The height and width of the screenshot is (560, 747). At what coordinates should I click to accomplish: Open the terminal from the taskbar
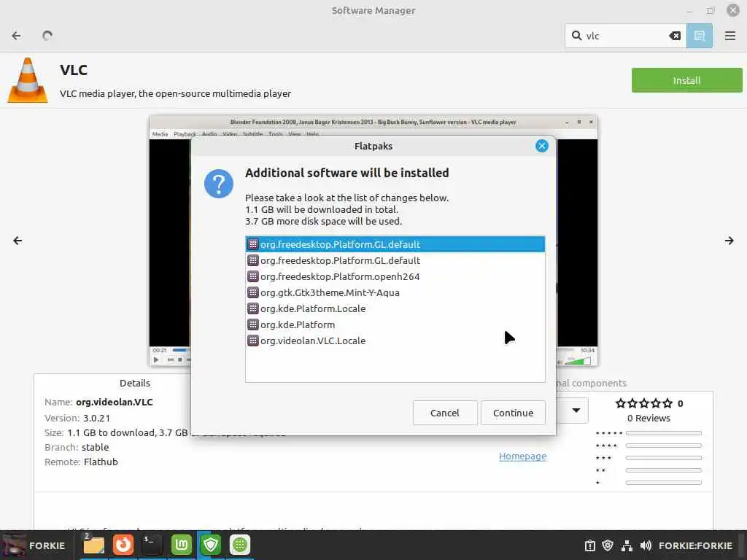pos(152,545)
